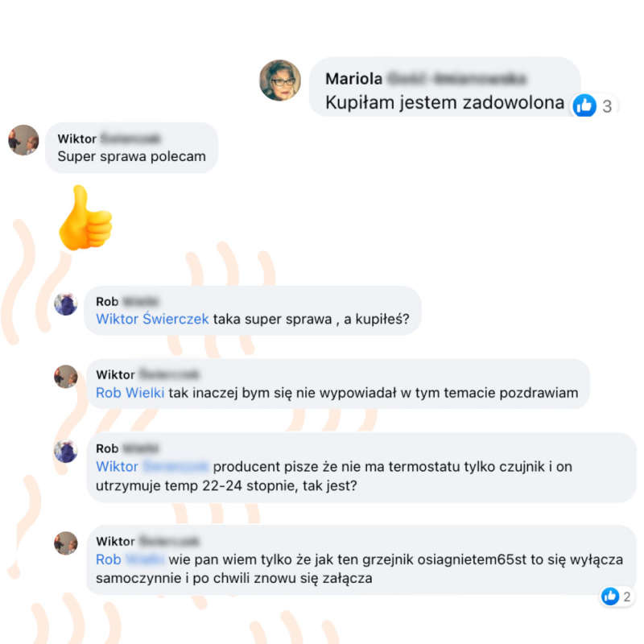This screenshot has width=644, height=644.
Task: Click Rob's avatar beside the 'producent pisze' comment
Action: pos(66,451)
